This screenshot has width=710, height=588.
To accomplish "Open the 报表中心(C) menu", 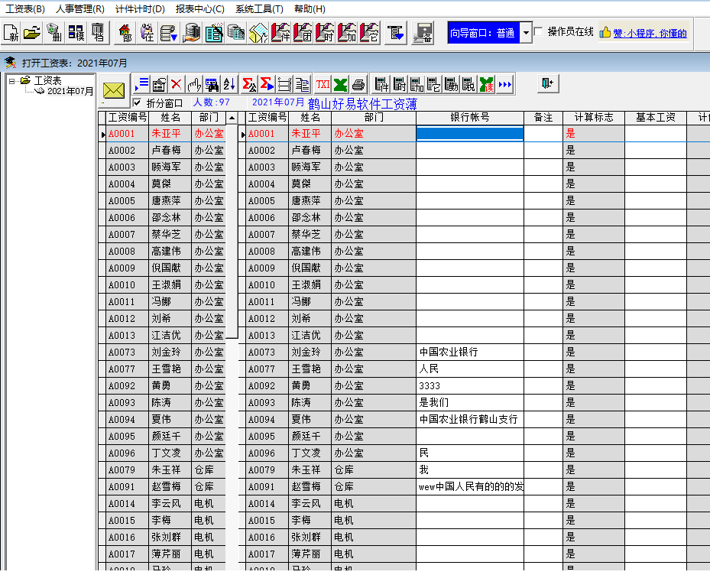I will 199,8.
